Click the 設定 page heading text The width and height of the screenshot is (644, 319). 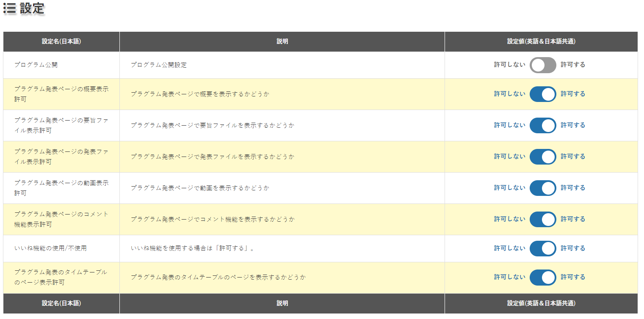(32, 8)
